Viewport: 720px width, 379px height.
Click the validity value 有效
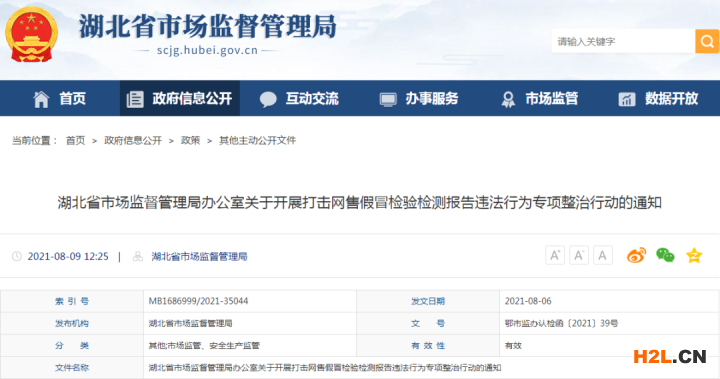(x=513, y=345)
